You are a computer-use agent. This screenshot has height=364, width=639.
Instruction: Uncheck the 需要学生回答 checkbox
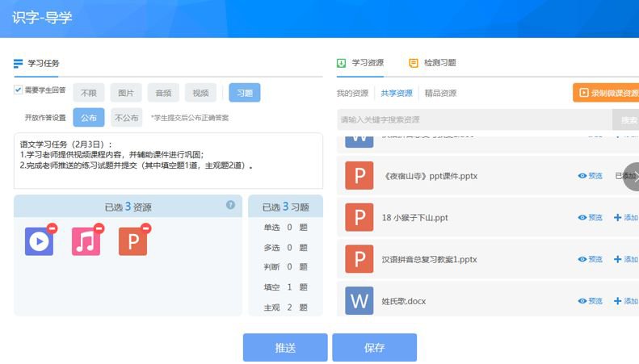[18, 90]
